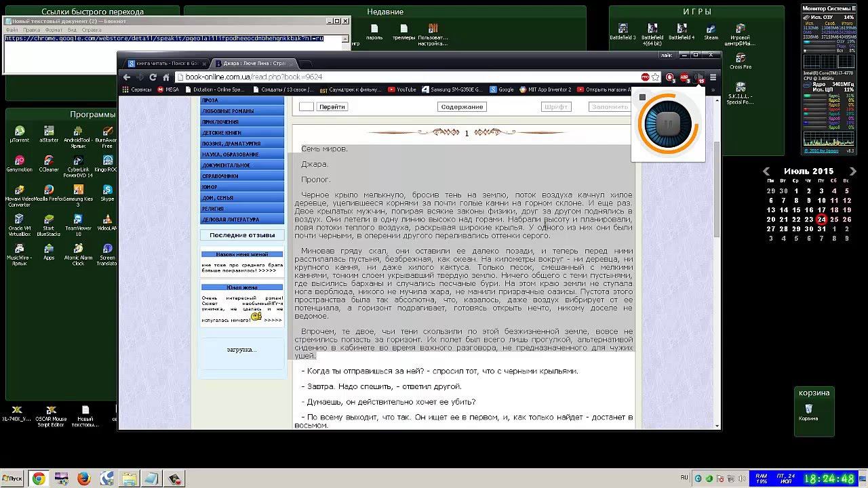This screenshot has width=868, height=488.
Task: Click the page number input box next to Перейти
Action: click(307, 106)
